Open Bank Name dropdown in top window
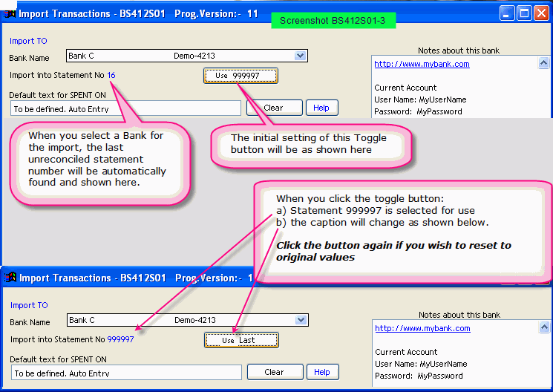 [300, 56]
